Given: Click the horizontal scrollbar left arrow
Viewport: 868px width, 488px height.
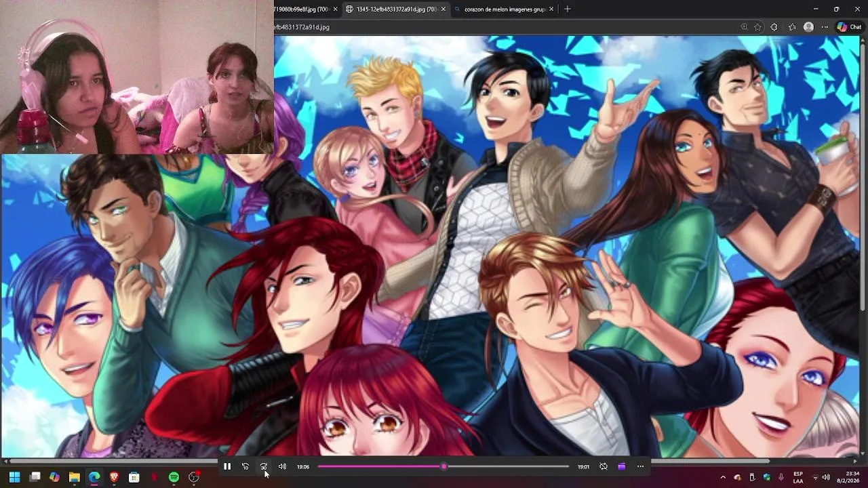Looking at the screenshot, I should tap(7, 461).
